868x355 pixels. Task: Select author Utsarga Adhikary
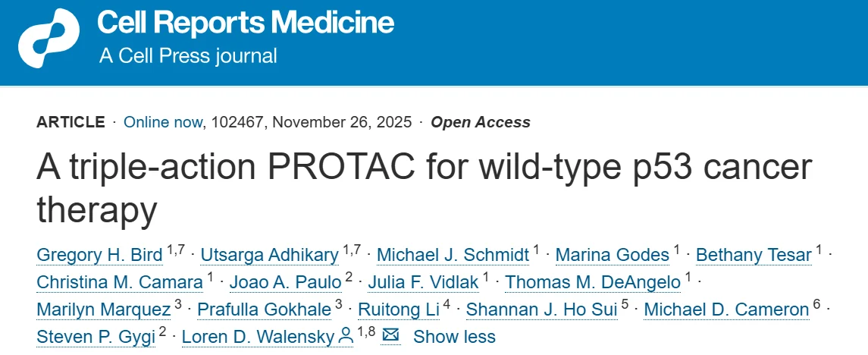270,255
